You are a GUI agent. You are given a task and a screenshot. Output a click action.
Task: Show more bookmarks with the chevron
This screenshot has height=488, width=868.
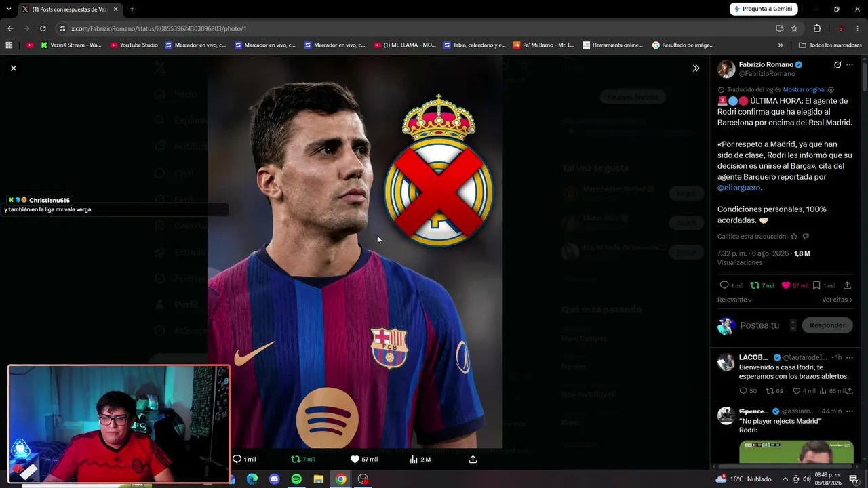pos(781,45)
